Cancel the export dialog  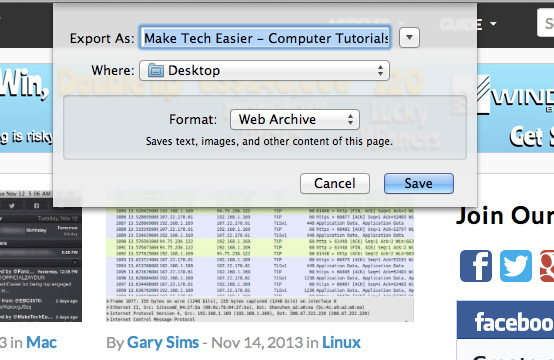335,183
